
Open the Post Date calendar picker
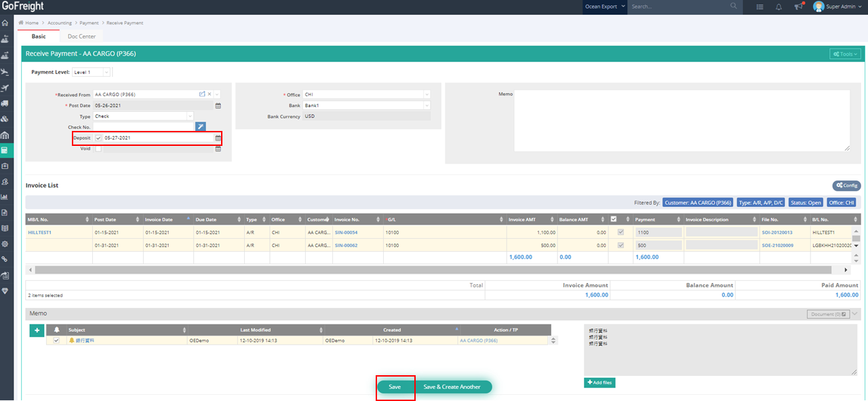pyautogui.click(x=218, y=106)
